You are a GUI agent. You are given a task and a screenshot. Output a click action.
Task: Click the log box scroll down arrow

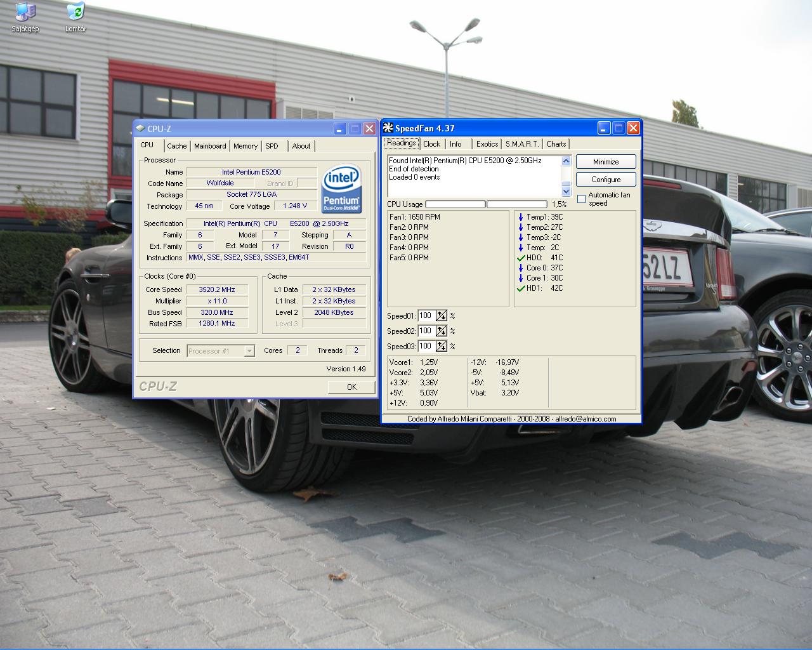566,191
